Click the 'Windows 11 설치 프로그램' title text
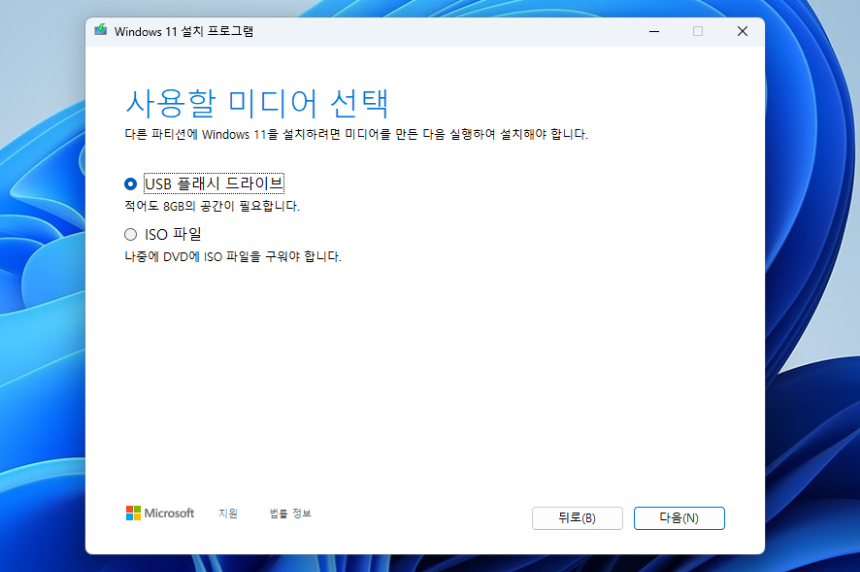The width and height of the screenshot is (860, 572). [184, 31]
